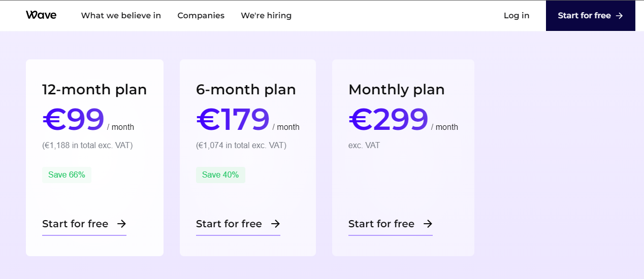Choose Start for free under 6-month plan
Viewport: 644px width, 279px height.
(x=229, y=224)
